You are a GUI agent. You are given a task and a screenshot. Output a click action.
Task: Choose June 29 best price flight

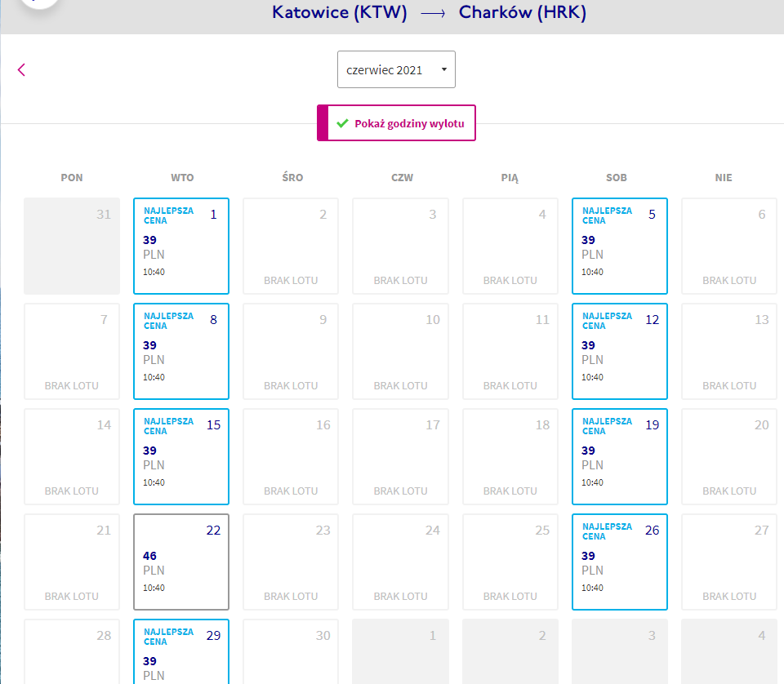pyautogui.click(x=181, y=651)
